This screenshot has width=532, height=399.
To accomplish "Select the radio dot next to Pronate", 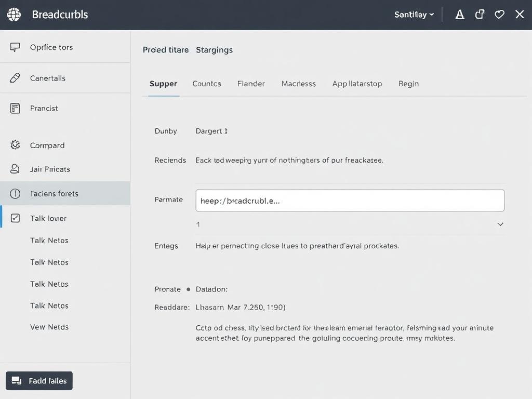I will [x=188, y=289].
